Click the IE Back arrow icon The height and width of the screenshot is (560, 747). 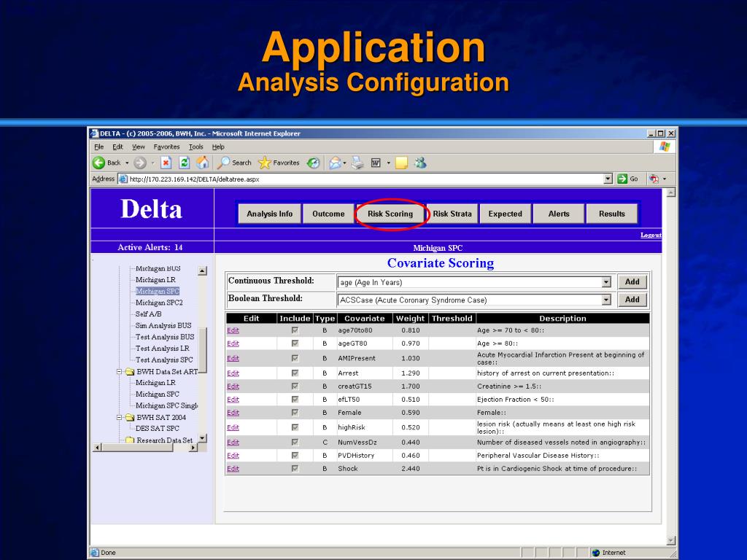pos(98,163)
